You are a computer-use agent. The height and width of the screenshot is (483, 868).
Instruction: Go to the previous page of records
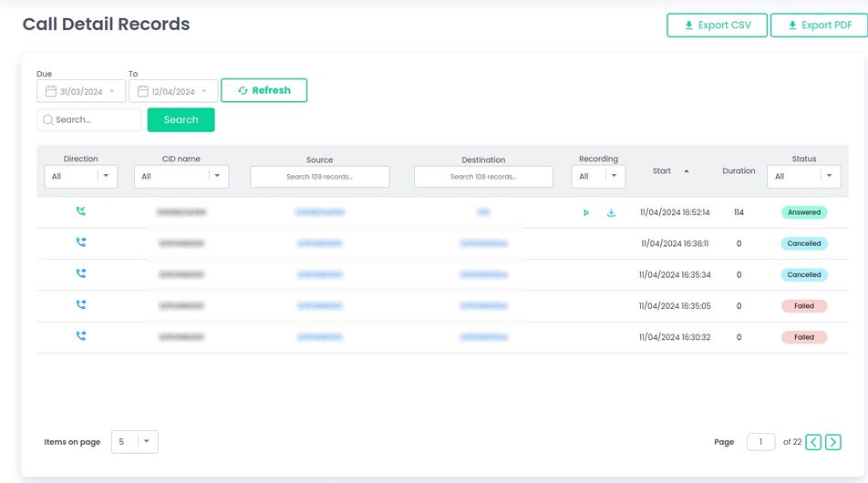click(x=813, y=442)
